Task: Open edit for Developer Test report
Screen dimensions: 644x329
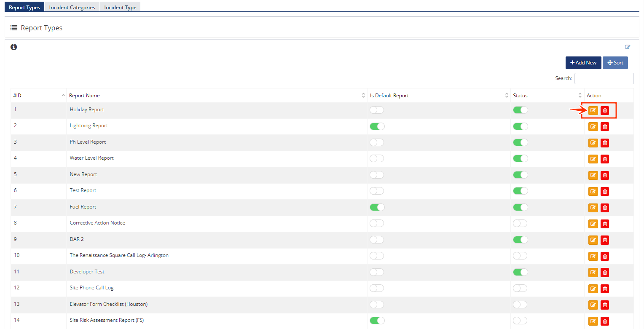Action: [x=593, y=273]
